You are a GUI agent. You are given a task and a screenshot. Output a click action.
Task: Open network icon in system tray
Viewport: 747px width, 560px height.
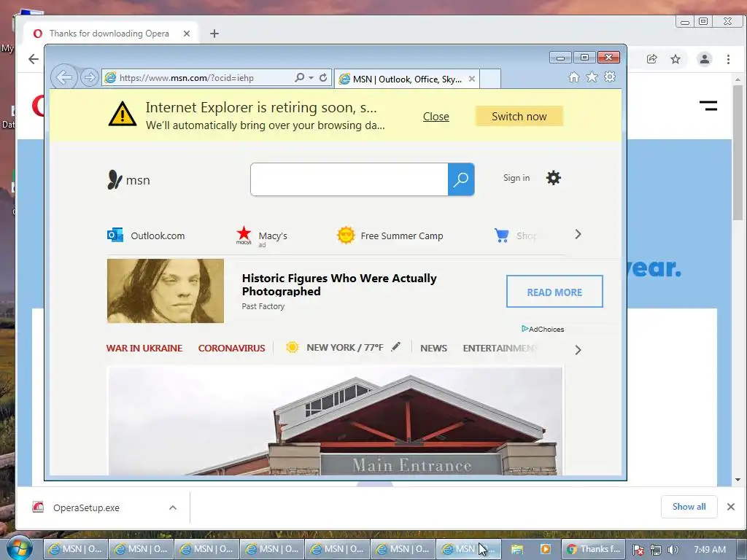656,550
